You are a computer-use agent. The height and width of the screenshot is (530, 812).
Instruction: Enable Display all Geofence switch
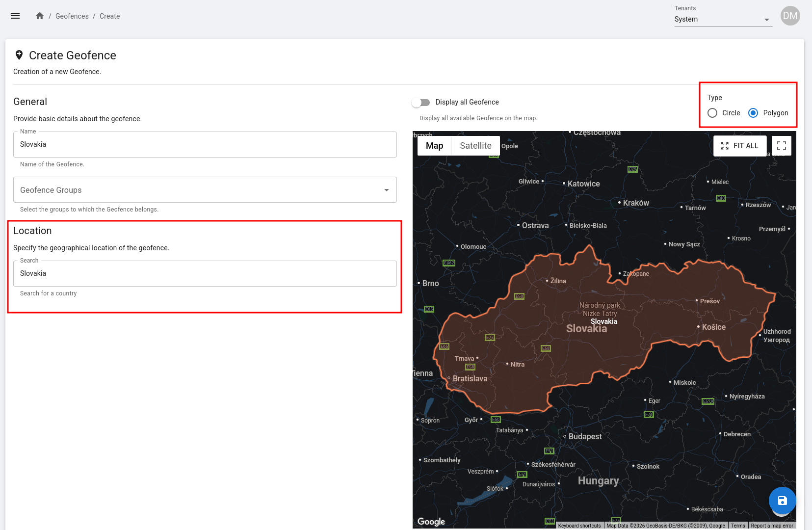point(421,102)
